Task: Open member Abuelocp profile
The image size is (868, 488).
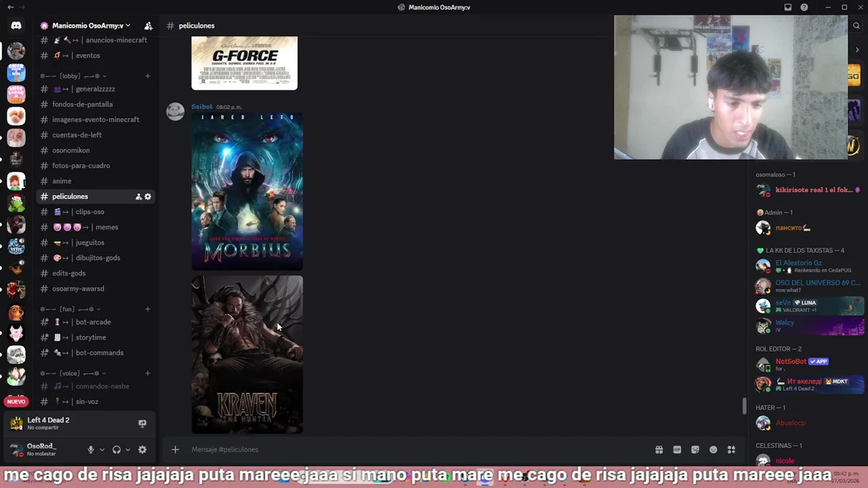Action: [x=809, y=423]
